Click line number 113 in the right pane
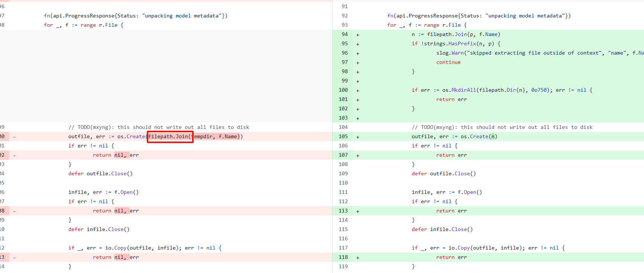This screenshot has width=644, height=273. click(x=343, y=211)
